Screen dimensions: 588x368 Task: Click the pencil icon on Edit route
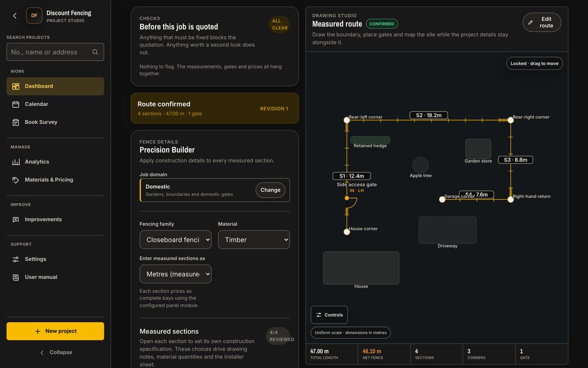tap(530, 23)
